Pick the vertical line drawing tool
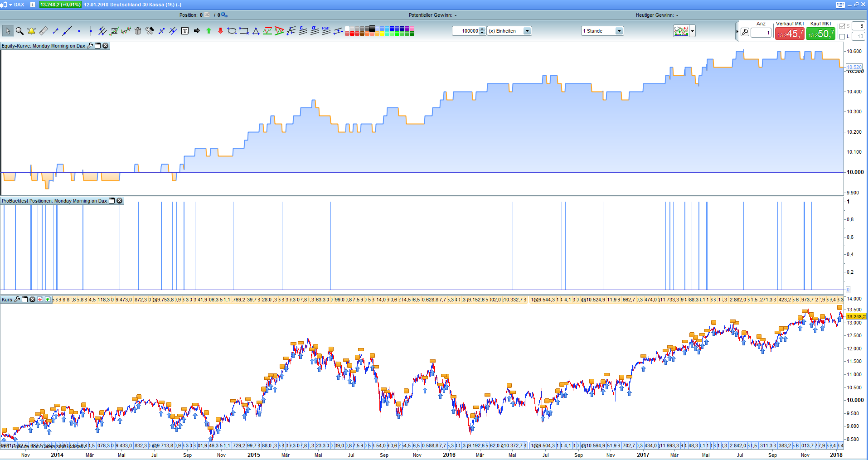 (91, 31)
